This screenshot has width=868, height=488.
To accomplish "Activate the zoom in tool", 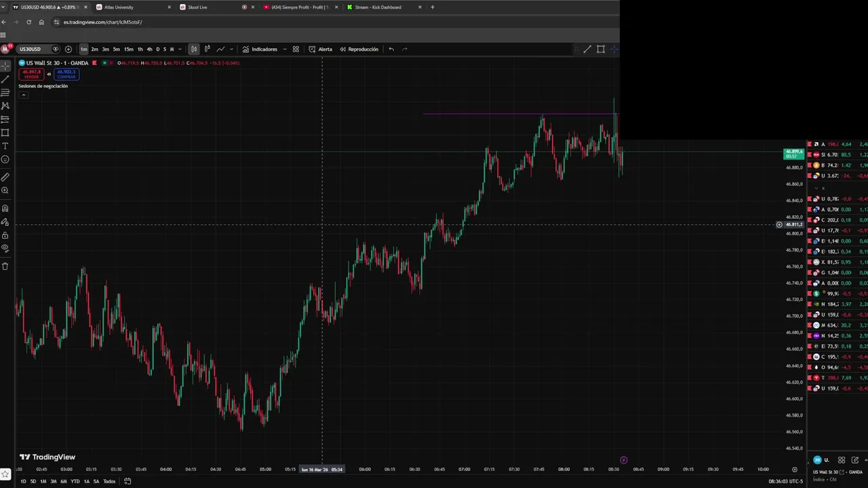I will click(x=5, y=190).
